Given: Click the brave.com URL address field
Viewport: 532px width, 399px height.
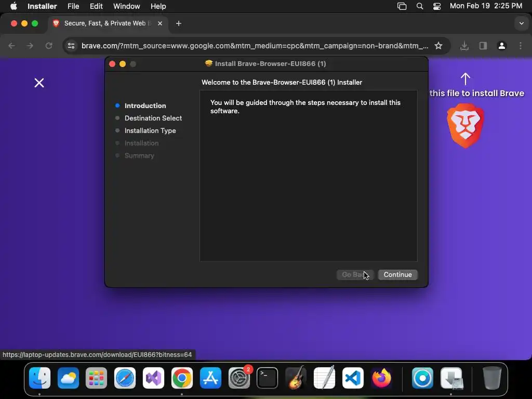Looking at the screenshot, I should (255, 46).
